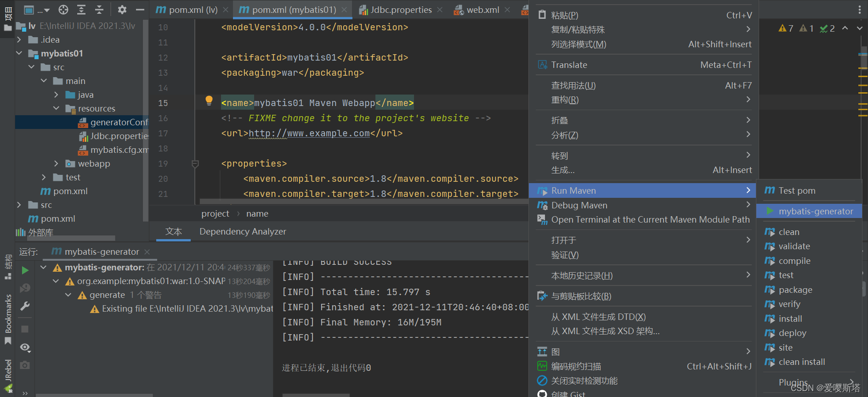Open Debug Maven submenu
The width and height of the screenshot is (868, 397).
click(642, 205)
